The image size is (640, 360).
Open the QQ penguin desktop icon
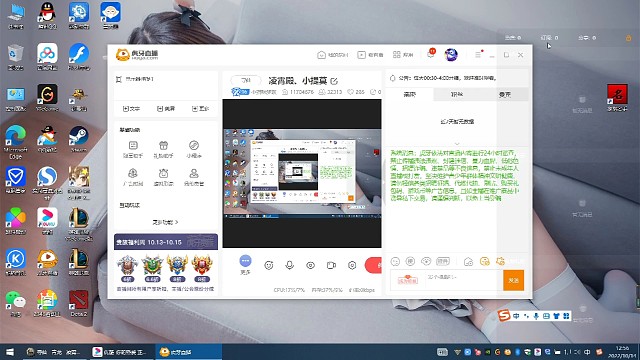pos(47,16)
